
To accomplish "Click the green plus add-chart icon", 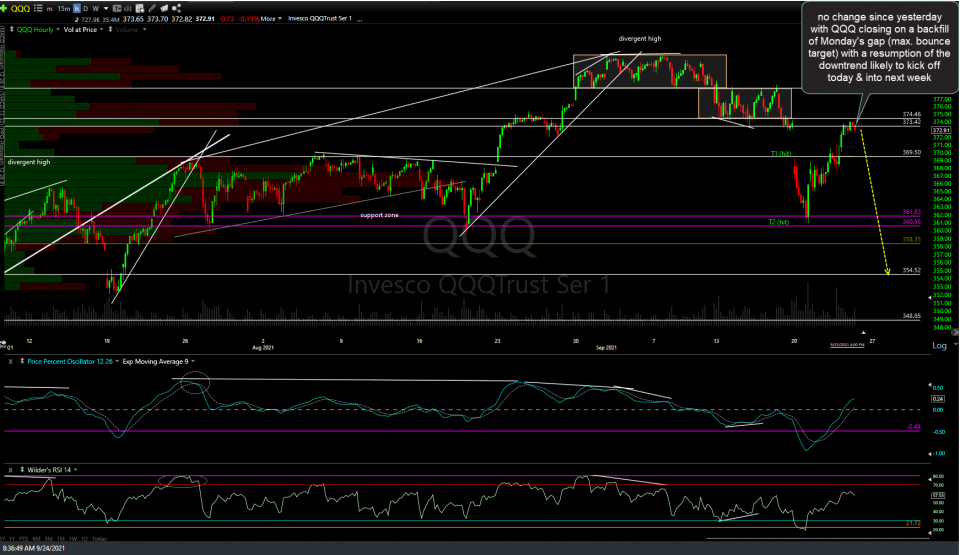I will pos(4,9).
